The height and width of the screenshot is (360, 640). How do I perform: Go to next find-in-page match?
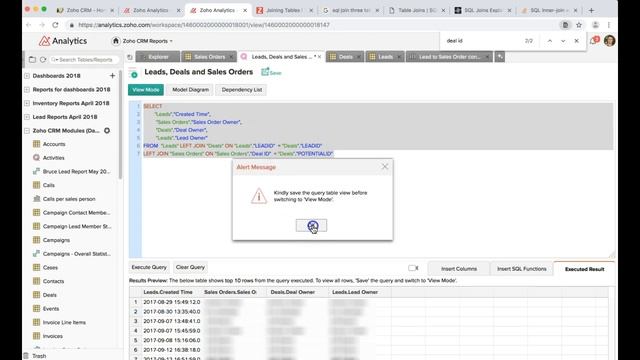point(563,41)
